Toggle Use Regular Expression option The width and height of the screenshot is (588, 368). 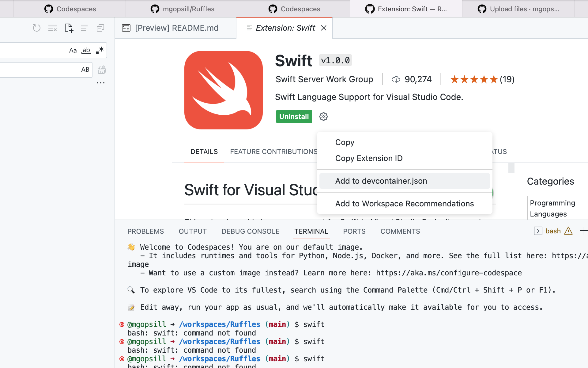click(100, 50)
